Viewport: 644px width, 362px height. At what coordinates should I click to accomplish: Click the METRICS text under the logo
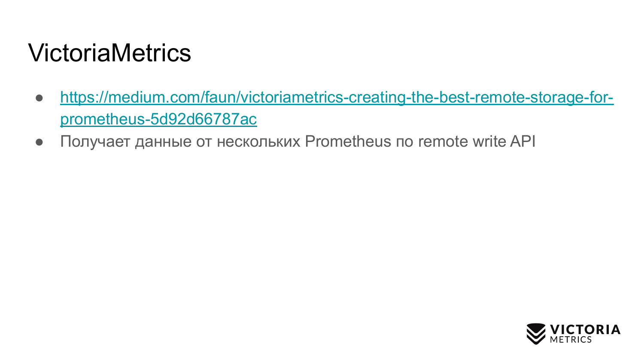571,340
